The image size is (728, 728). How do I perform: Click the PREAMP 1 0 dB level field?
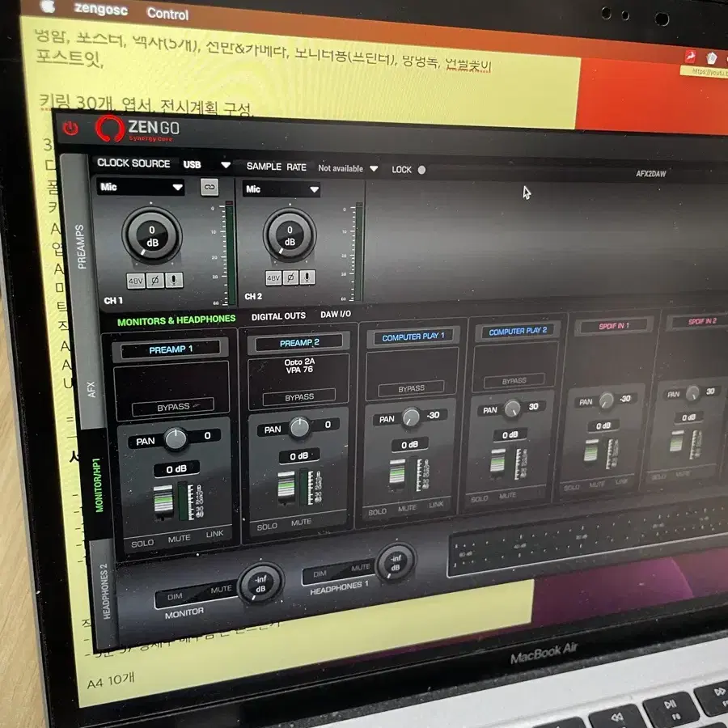pos(176,469)
